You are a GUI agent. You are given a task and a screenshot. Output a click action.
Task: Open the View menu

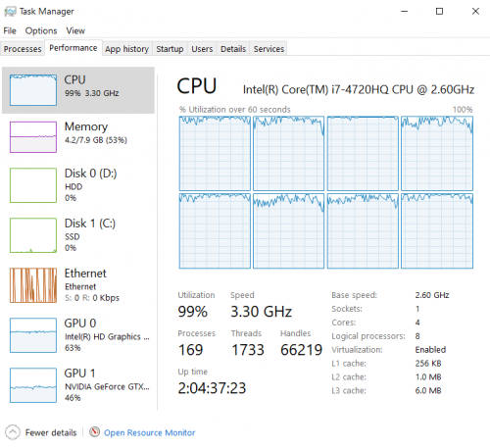click(75, 30)
